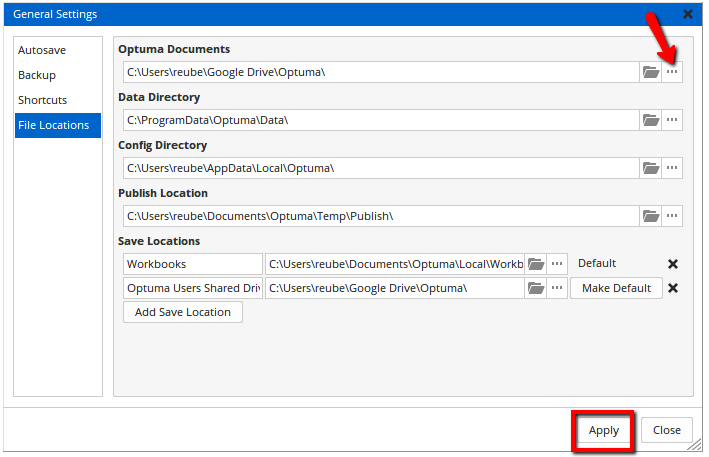Click ellipsis button in Workbooks save location row
Viewport: 709px width, 457px height.
pyautogui.click(x=557, y=264)
